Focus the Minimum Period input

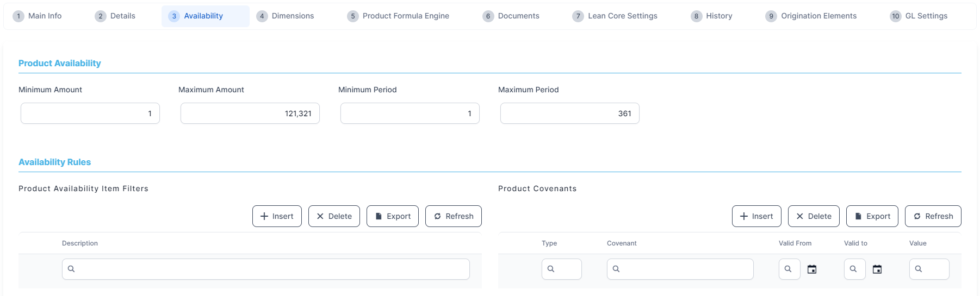[410, 114]
